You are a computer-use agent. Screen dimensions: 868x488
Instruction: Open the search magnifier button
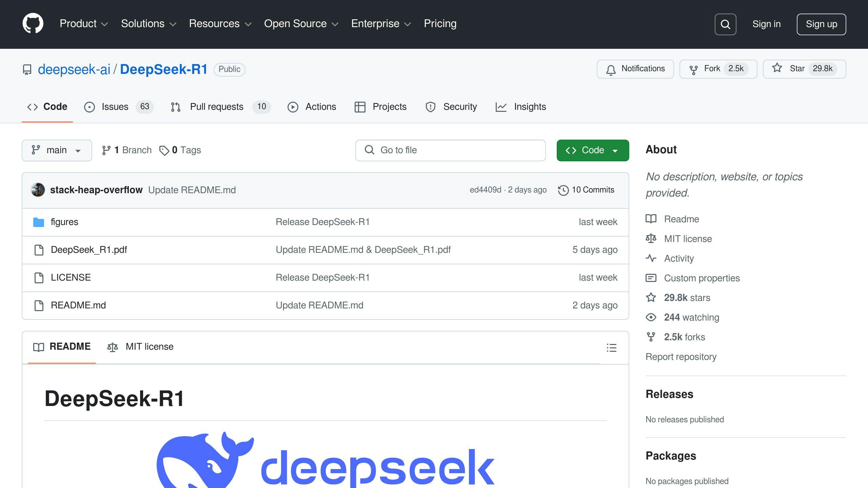[725, 24]
